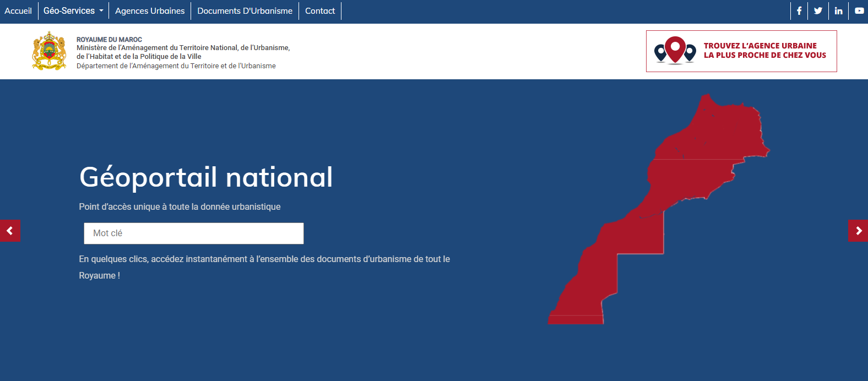Focus the "Mot clé" search field
The image size is (868, 381).
194,233
